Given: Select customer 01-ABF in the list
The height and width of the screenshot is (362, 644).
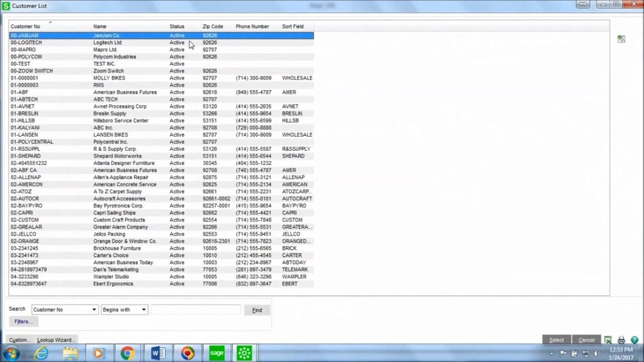Looking at the screenshot, I should click(162, 92).
